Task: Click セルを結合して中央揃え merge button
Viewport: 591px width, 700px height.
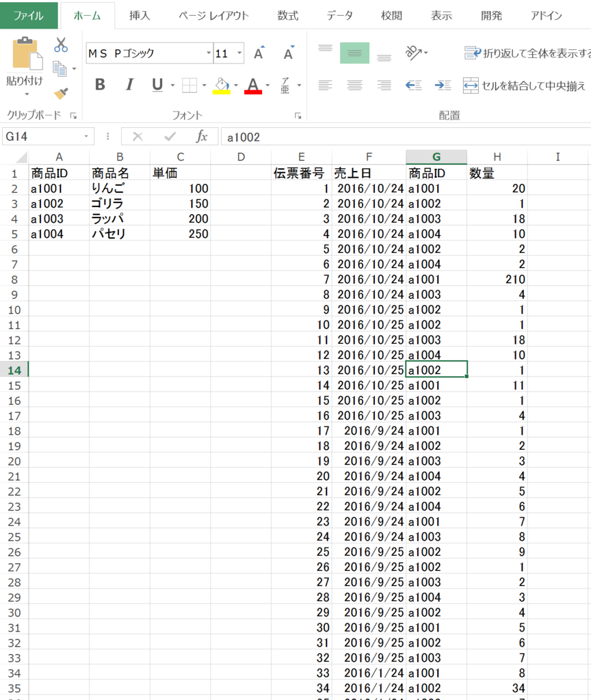Action: point(524,85)
